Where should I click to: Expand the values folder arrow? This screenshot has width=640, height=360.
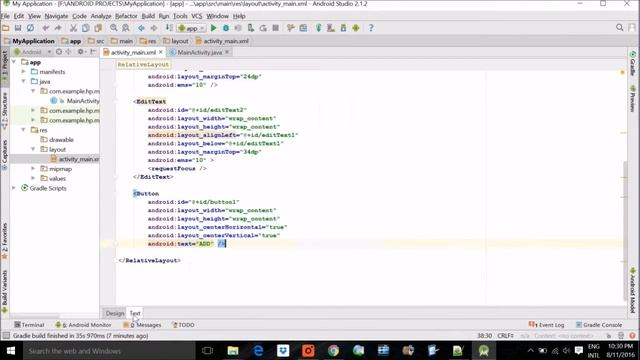33,178
